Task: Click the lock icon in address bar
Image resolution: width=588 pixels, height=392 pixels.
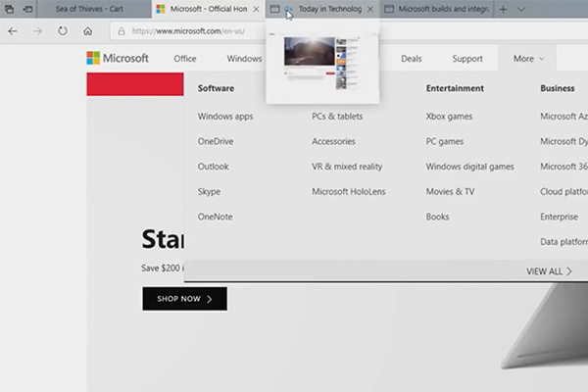Action: click(122, 31)
